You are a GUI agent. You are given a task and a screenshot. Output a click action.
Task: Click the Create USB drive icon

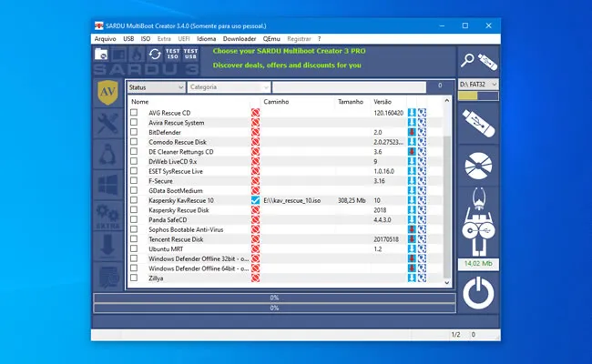click(x=479, y=121)
